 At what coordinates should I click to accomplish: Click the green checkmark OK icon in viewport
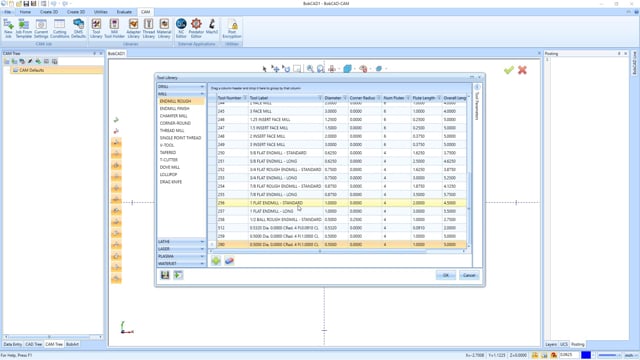tap(509, 70)
